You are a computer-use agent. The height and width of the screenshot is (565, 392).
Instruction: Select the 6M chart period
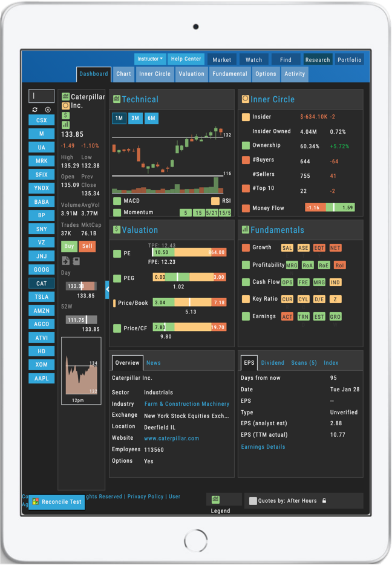click(151, 118)
